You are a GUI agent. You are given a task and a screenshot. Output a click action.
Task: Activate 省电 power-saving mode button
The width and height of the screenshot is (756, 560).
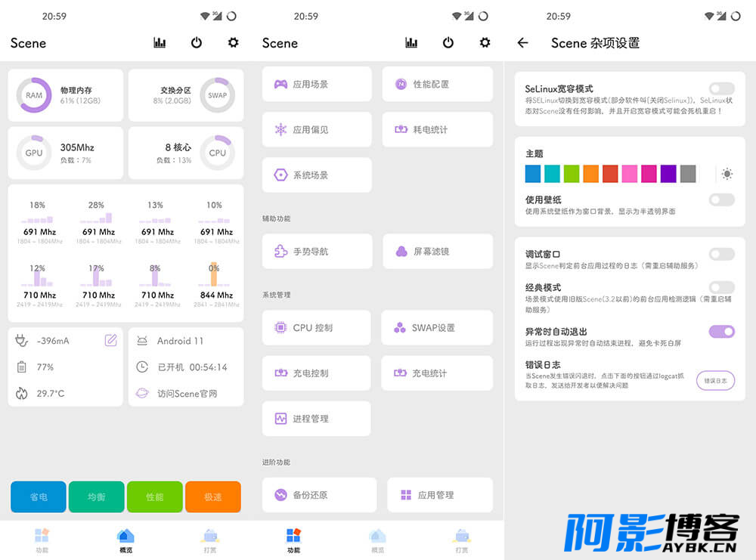coord(39,497)
